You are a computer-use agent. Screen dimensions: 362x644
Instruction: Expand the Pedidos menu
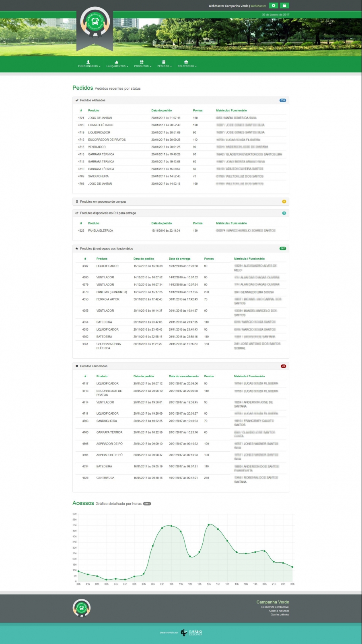click(x=165, y=64)
